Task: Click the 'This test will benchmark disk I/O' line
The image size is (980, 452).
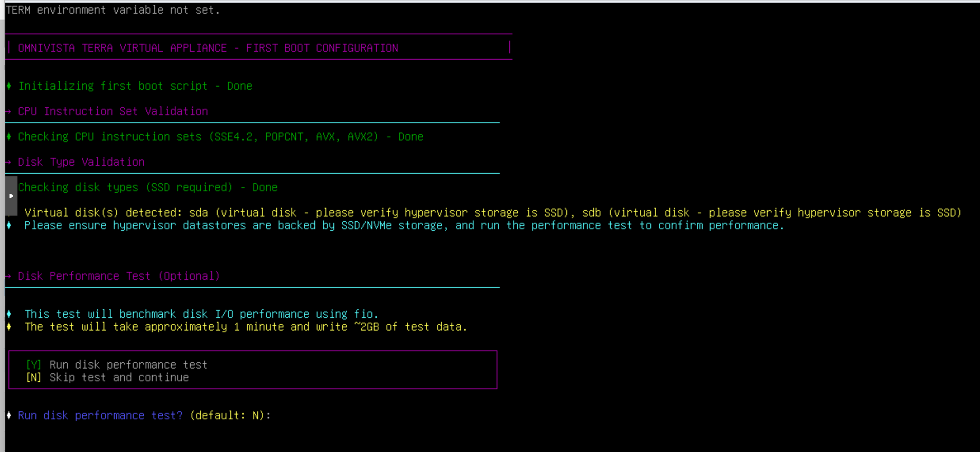Action: pyautogui.click(x=201, y=314)
